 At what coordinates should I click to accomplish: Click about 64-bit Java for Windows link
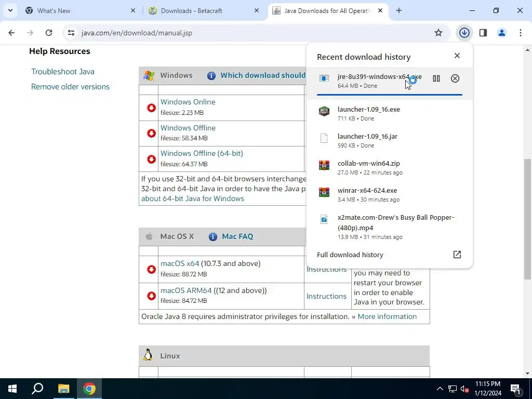click(192, 198)
